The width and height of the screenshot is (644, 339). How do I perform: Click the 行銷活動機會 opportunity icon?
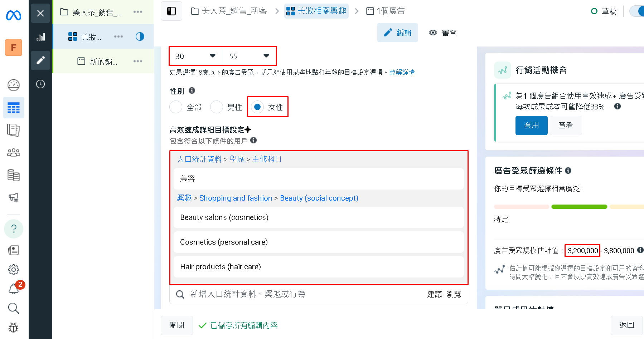(503, 70)
